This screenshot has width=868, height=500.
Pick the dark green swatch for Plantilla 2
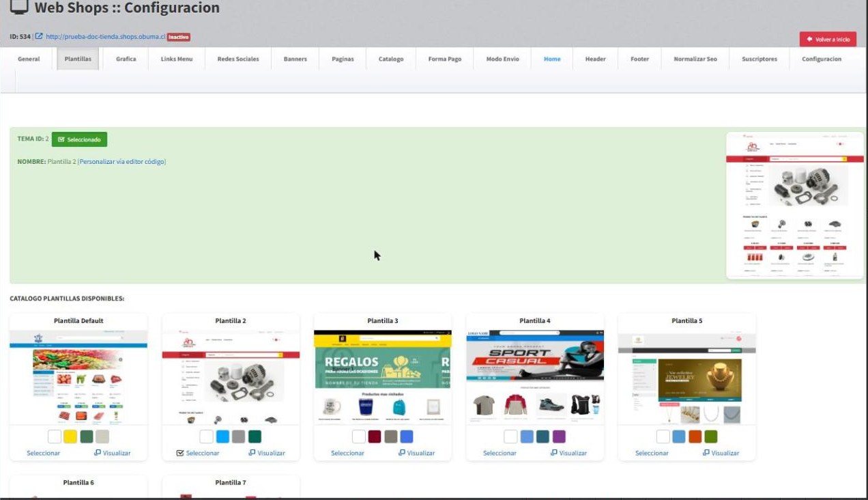[255, 436]
